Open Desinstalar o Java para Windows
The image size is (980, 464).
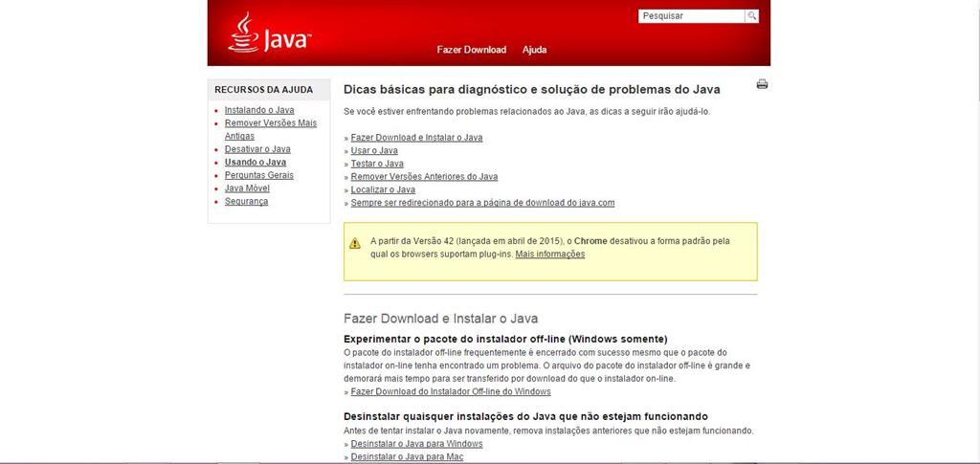click(416, 444)
